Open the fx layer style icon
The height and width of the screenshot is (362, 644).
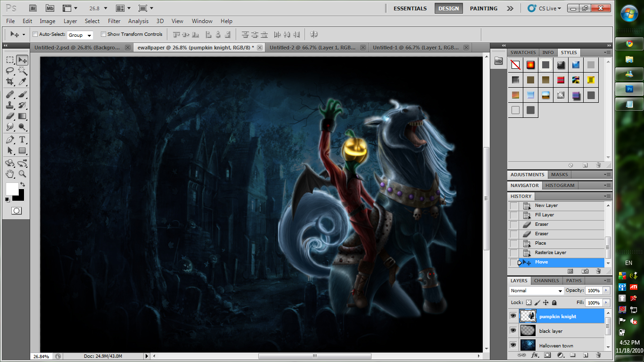point(534,354)
